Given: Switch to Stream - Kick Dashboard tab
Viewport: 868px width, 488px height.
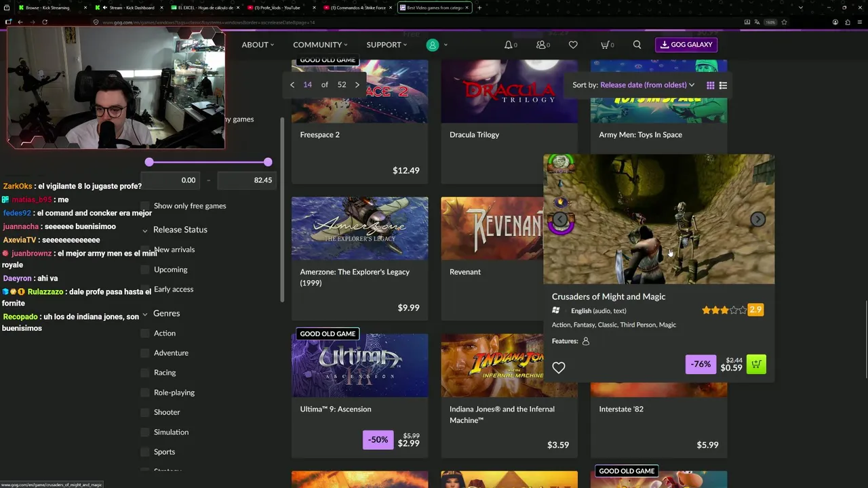Looking at the screenshot, I should (129, 7).
